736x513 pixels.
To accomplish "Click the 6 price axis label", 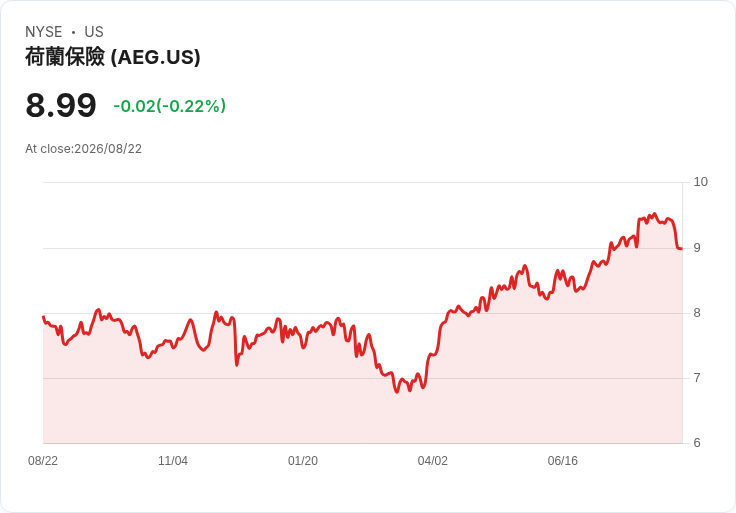I will (x=697, y=443).
